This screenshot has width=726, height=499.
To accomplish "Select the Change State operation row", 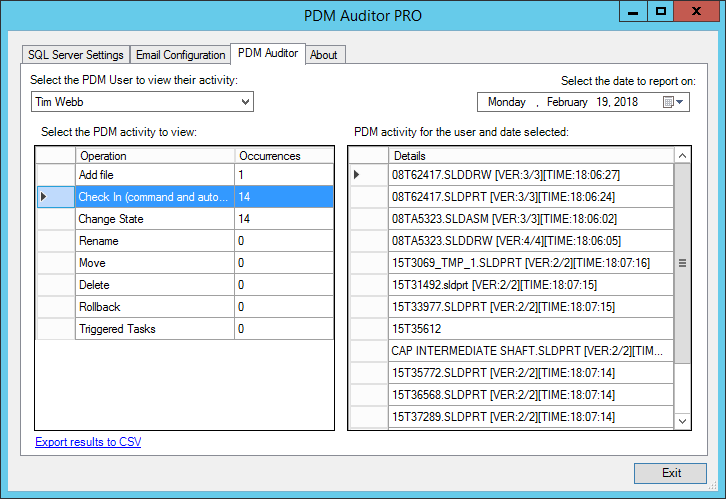I will 185,219.
